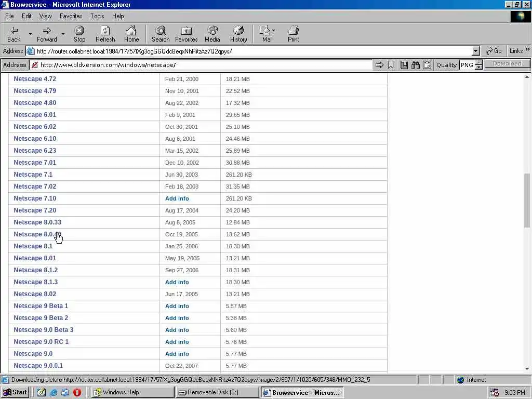The height and width of the screenshot is (399, 532).
Task: Open the Netscape 9.0 Beta 3 link
Action: click(44, 330)
